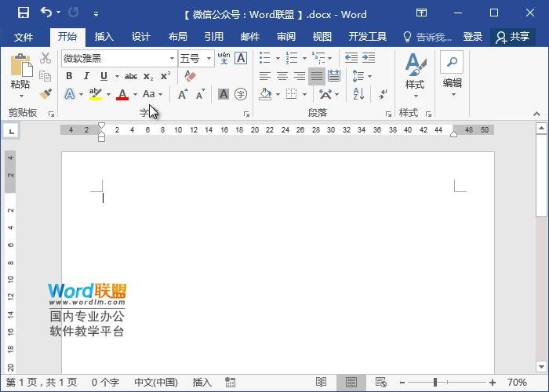Switch to the 开发工具 tab
This screenshot has height=392, width=549.
tap(367, 36)
